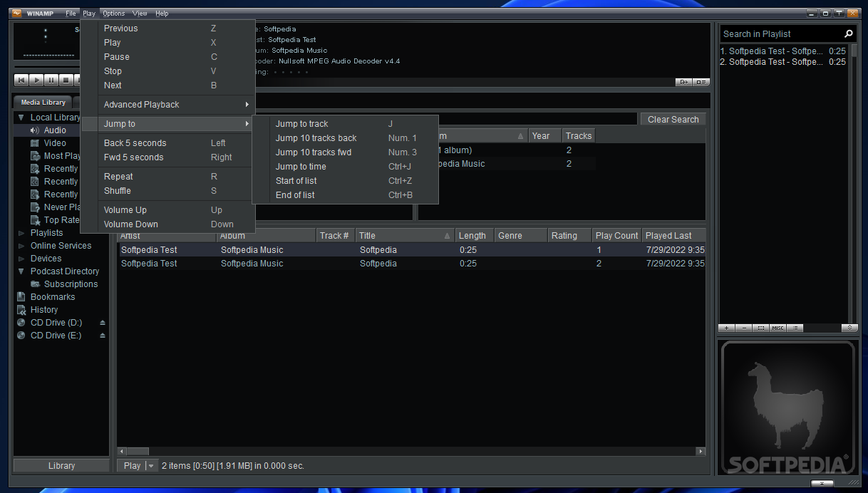
Task: Click the Stop transport button
Action: pos(66,81)
